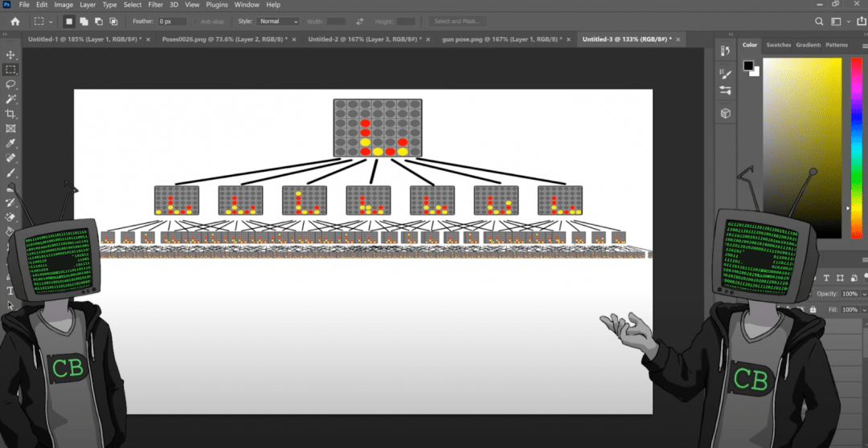Open the Style dropdown set to Normal
The width and height of the screenshot is (868, 448).
278,22
